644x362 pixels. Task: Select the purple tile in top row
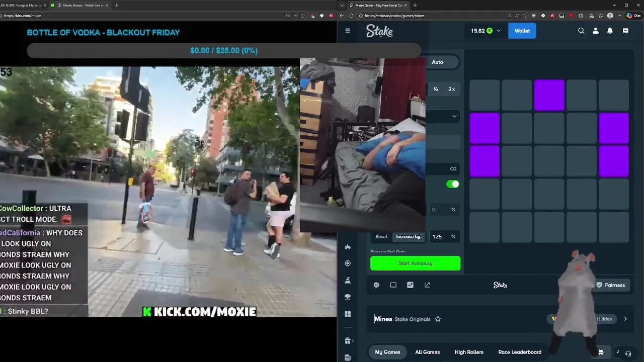549,95
